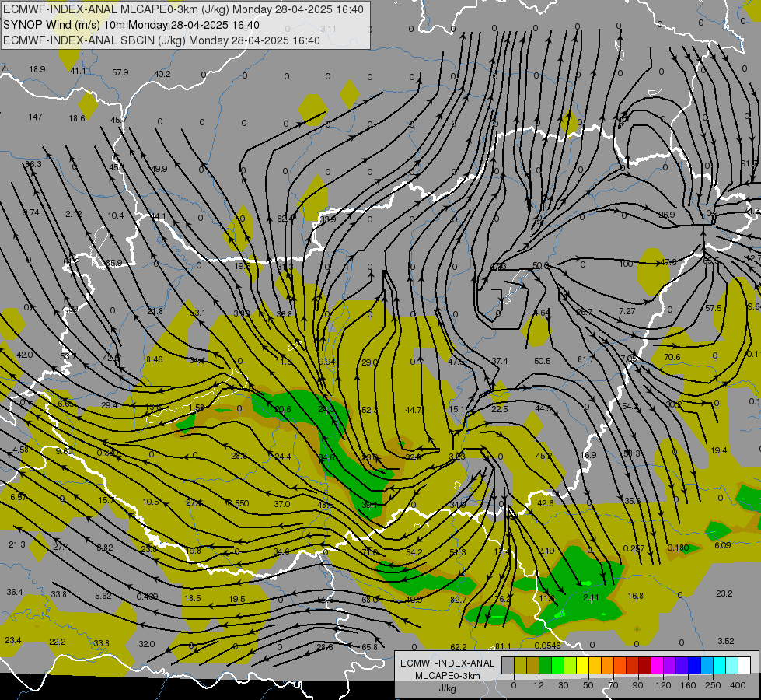
Task: Click the ECMWF SBCIN title line
Action: [162, 40]
